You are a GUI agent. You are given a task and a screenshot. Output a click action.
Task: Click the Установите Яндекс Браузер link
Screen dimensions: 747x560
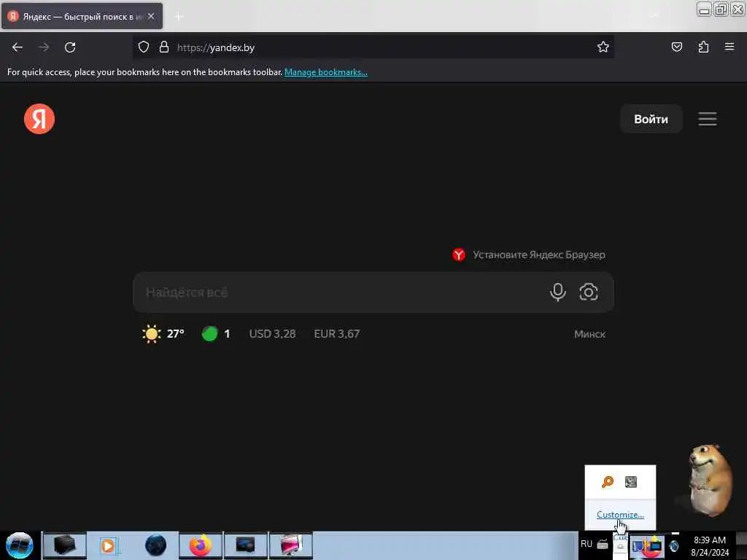point(539,254)
